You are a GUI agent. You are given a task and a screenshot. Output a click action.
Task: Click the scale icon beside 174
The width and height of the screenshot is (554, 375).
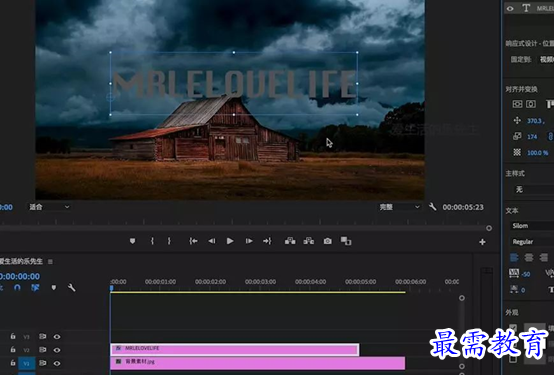517,136
